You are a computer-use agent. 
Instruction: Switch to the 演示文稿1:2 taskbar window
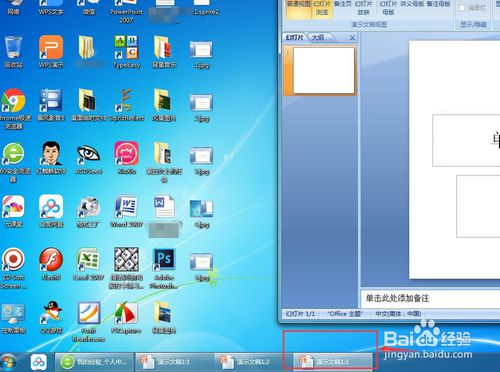click(253, 362)
